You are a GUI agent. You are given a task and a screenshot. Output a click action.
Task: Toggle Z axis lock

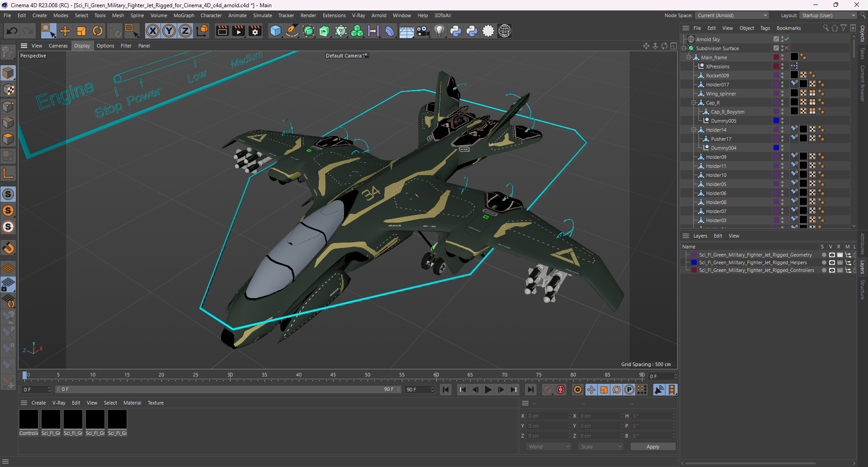pos(185,31)
